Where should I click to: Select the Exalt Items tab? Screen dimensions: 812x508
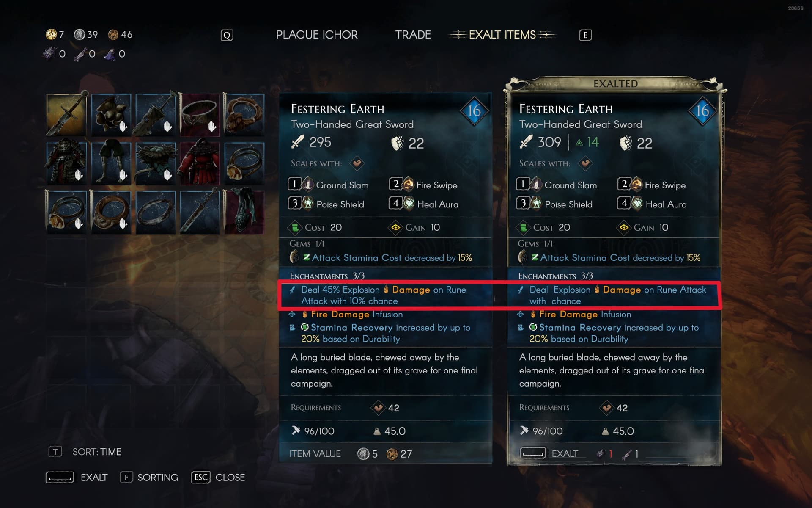[502, 35]
